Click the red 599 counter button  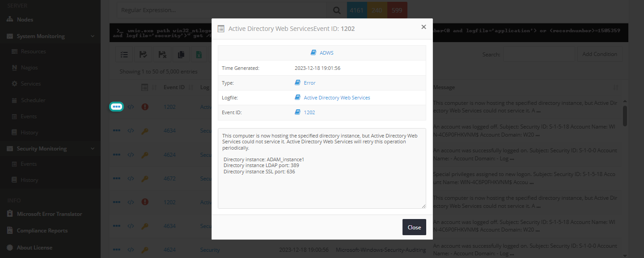[x=397, y=10]
